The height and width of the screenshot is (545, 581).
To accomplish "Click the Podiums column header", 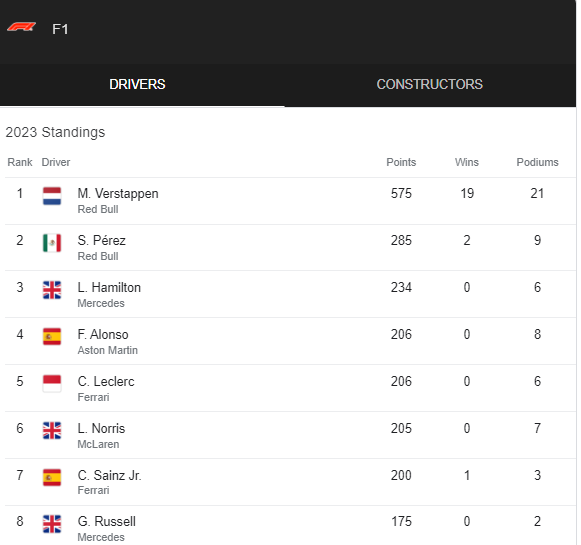I will (x=537, y=162).
